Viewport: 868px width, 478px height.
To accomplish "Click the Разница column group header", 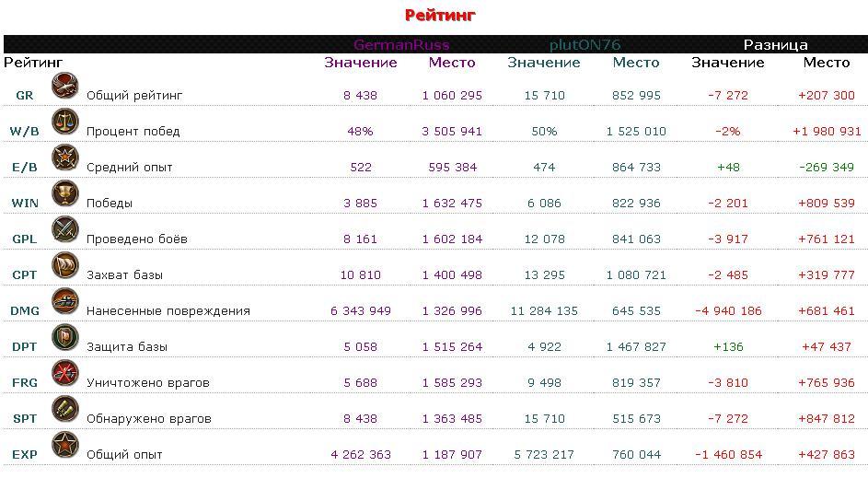I will tap(775, 45).
